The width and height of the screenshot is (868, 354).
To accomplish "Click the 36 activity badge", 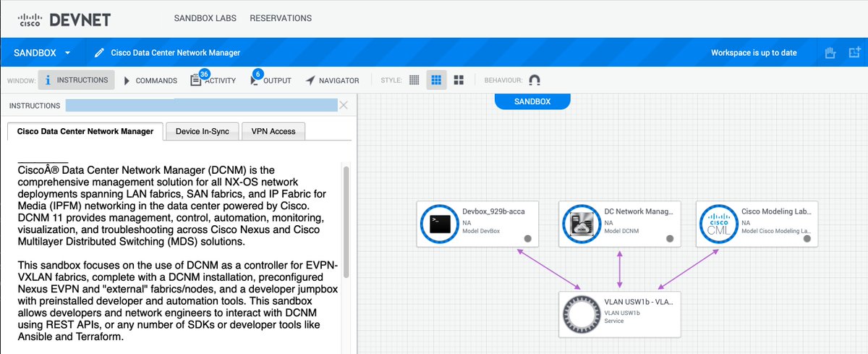I will click(204, 75).
